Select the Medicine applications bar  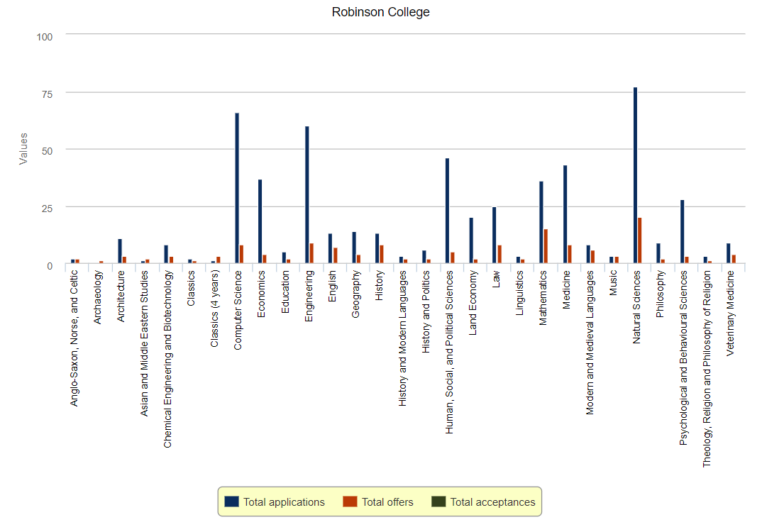click(x=565, y=214)
